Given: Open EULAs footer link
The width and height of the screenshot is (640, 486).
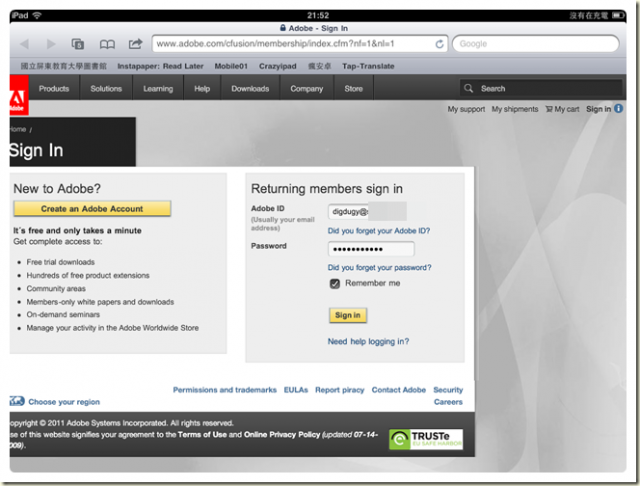Looking at the screenshot, I should click(296, 390).
